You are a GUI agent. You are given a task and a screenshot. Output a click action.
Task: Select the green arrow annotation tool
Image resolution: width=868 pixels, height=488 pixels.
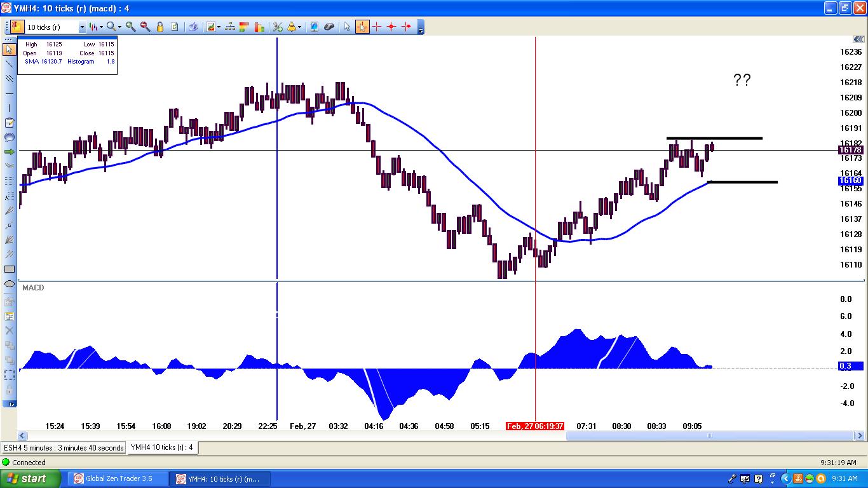(x=9, y=152)
